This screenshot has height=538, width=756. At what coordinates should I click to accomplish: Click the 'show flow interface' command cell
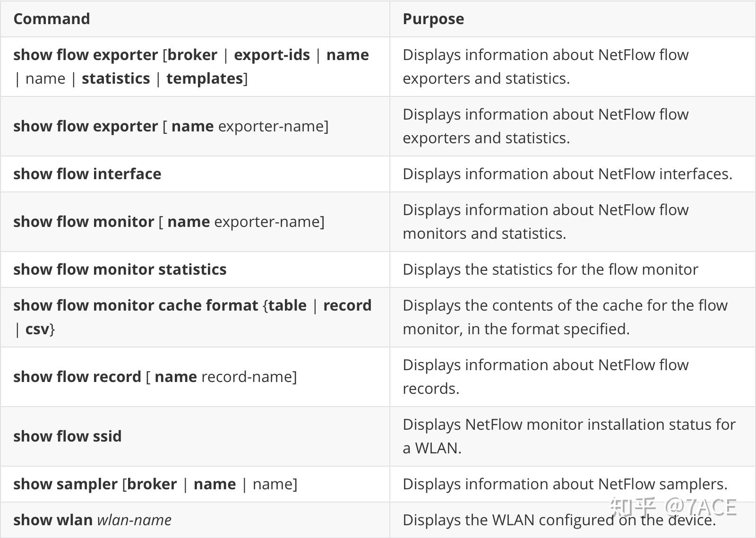tap(87, 174)
